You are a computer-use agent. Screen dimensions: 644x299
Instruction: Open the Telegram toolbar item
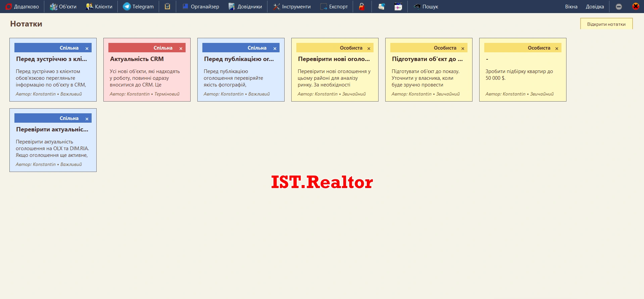click(x=138, y=6)
